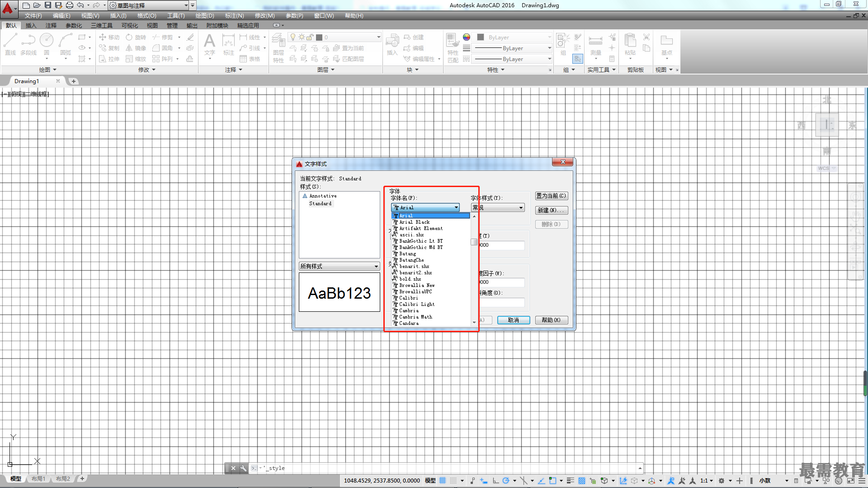Toggle transparency display in status bar

click(582, 481)
